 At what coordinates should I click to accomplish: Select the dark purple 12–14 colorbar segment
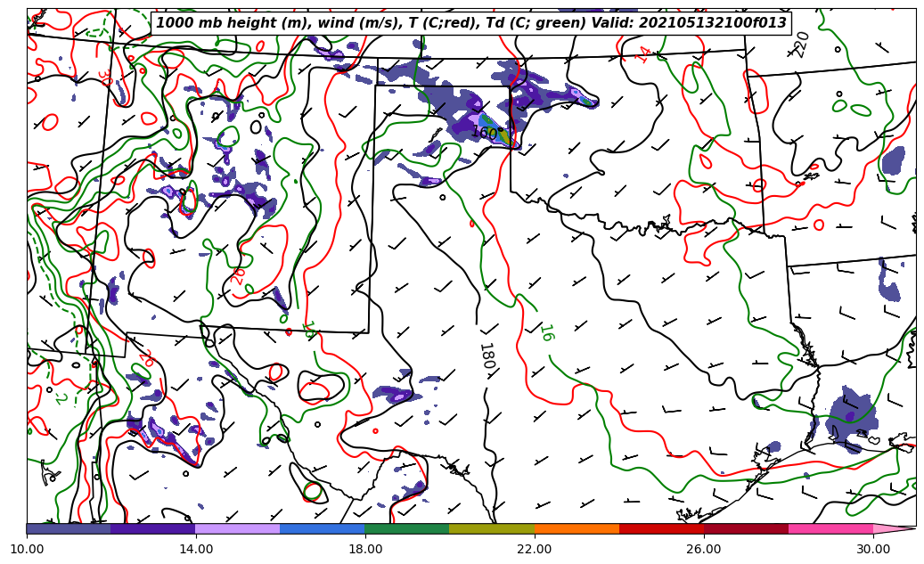pyautogui.click(x=153, y=528)
